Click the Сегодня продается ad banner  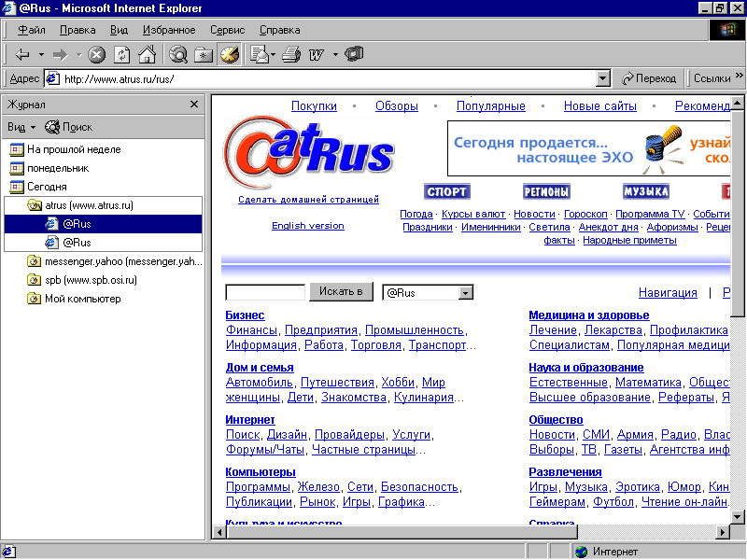(588, 148)
